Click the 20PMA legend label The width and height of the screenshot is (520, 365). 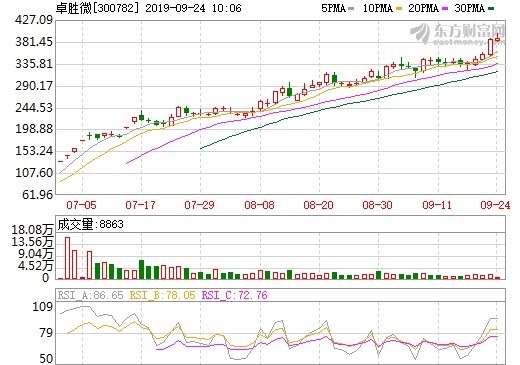(423, 8)
